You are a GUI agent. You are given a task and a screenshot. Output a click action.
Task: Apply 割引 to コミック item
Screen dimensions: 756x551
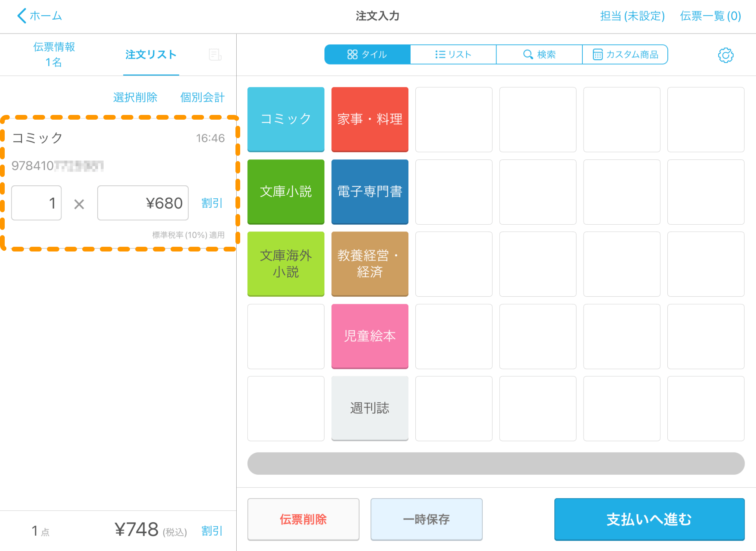(x=212, y=203)
